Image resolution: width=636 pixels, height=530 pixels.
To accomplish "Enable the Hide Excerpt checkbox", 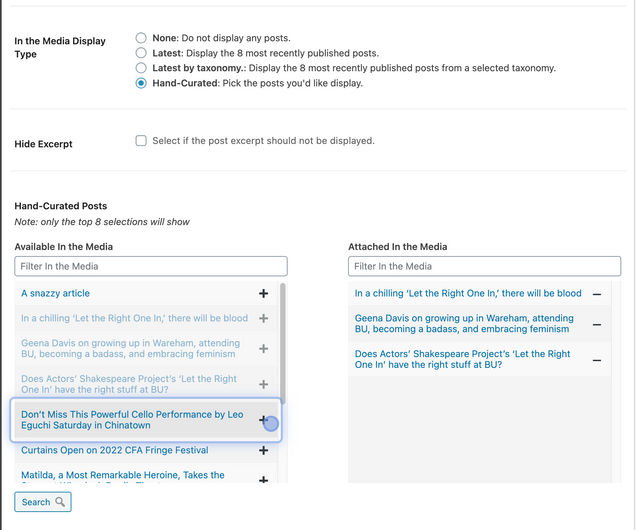I will (141, 141).
